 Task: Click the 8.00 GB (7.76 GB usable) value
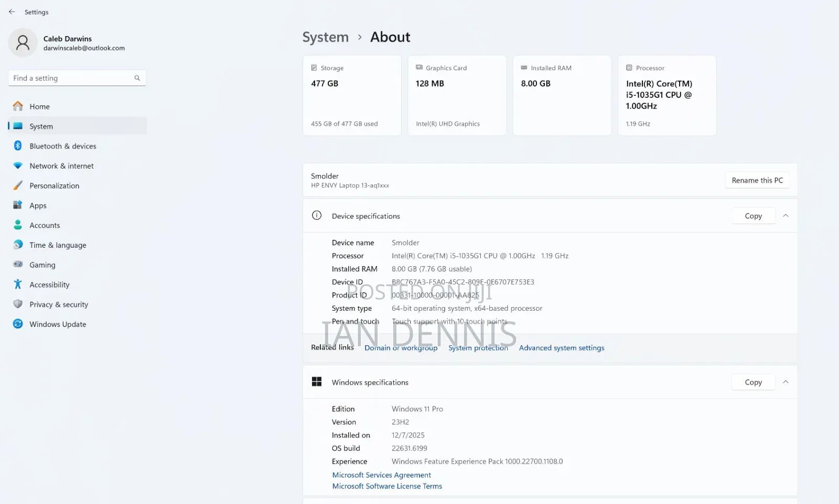[x=432, y=269]
